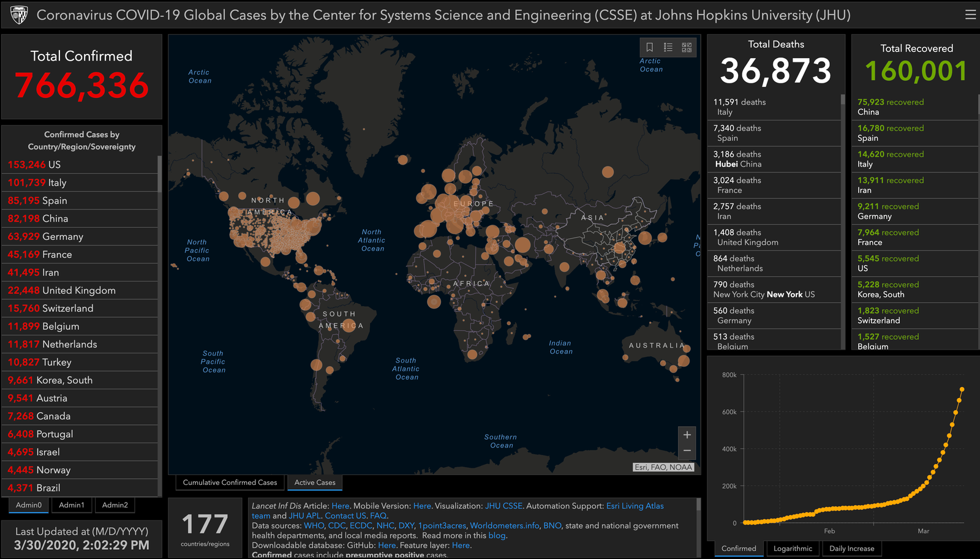Click the Esri Living Atlas link
The width and height of the screenshot is (980, 559).
(635, 506)
